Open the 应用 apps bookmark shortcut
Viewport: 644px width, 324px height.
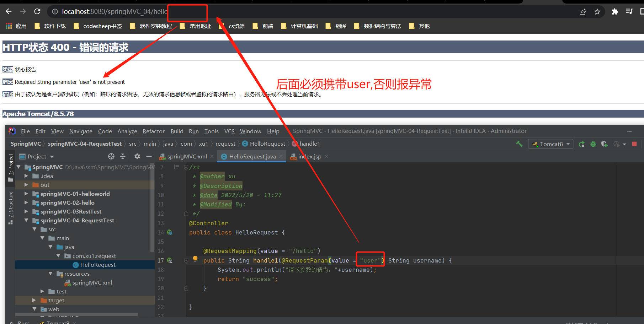16,26
